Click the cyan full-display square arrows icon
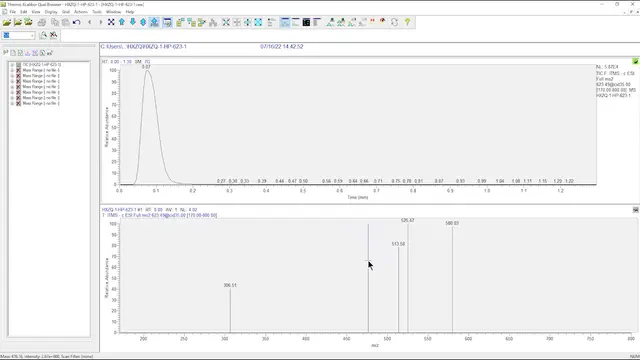 [258, 22]
